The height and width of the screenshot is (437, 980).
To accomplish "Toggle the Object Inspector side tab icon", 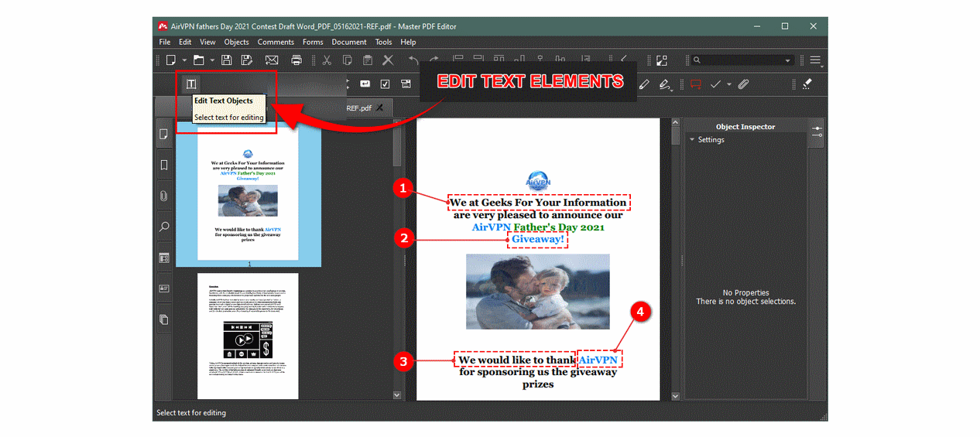I will click(x=817, y=131).
